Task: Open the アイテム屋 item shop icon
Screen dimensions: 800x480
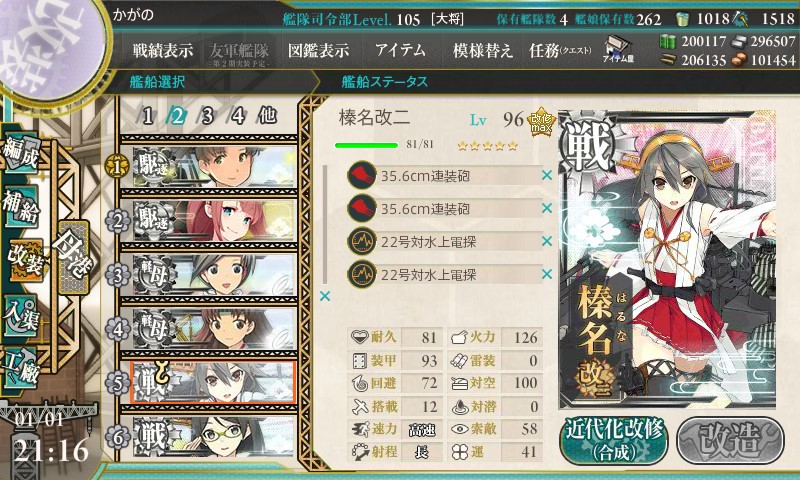Action: (x=618, y=50)
